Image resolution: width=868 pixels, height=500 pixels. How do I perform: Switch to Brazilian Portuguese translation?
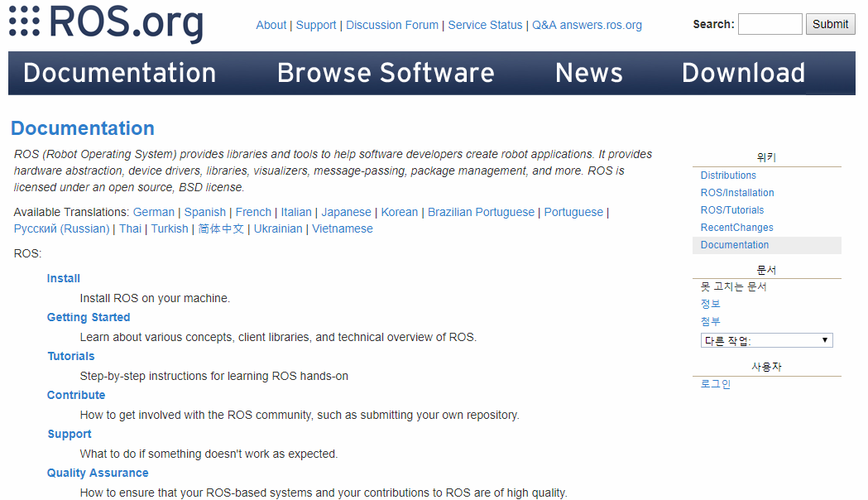[481, 212]
